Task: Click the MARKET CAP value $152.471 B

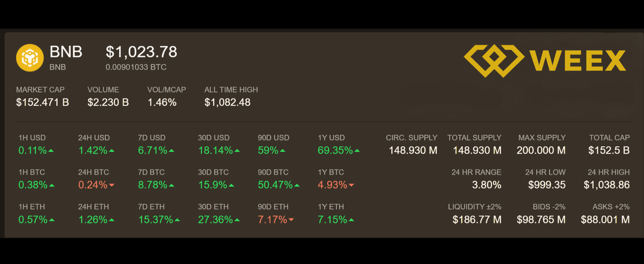Action: coord(42,102)
